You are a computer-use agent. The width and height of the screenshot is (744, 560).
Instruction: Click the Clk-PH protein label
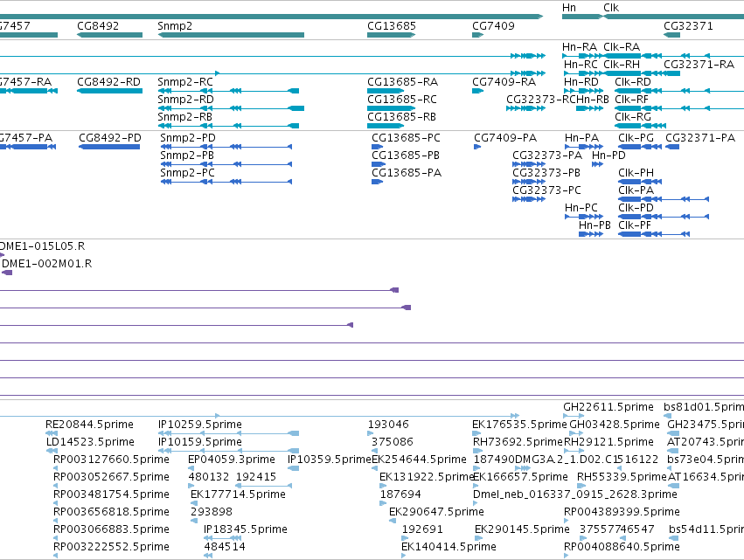636,173
